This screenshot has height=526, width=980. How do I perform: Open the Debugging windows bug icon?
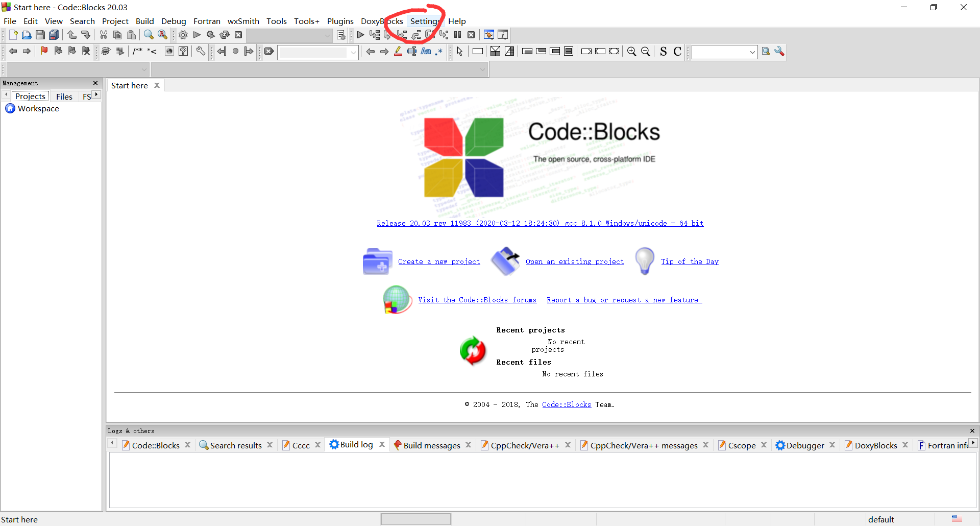coord(489,35)
